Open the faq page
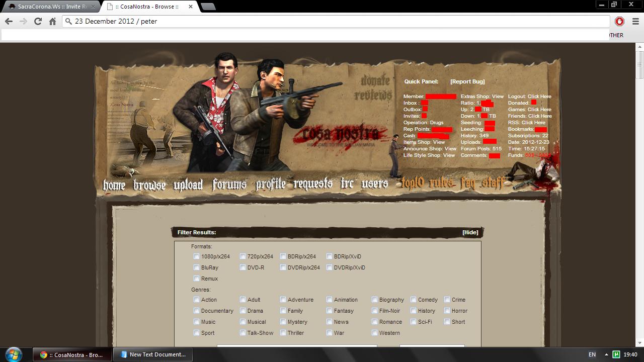The height and width of the screenshot is (362, 644). pos(467,184)
